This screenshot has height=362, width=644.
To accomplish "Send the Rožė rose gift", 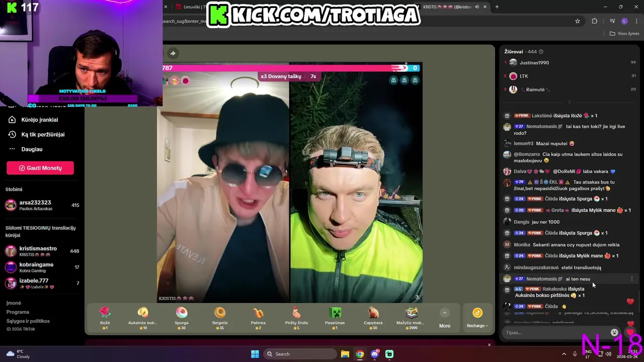I will [105, 318].
